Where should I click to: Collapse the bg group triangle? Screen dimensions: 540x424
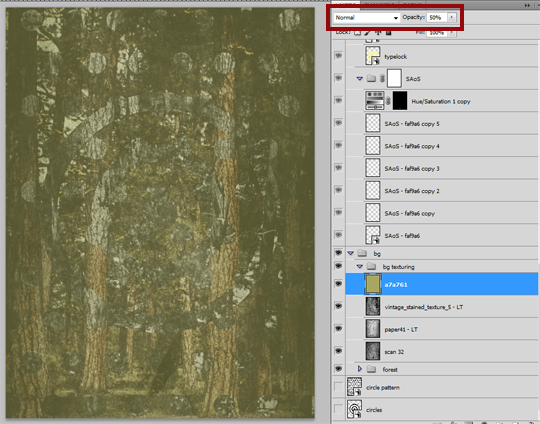point(351,253)
